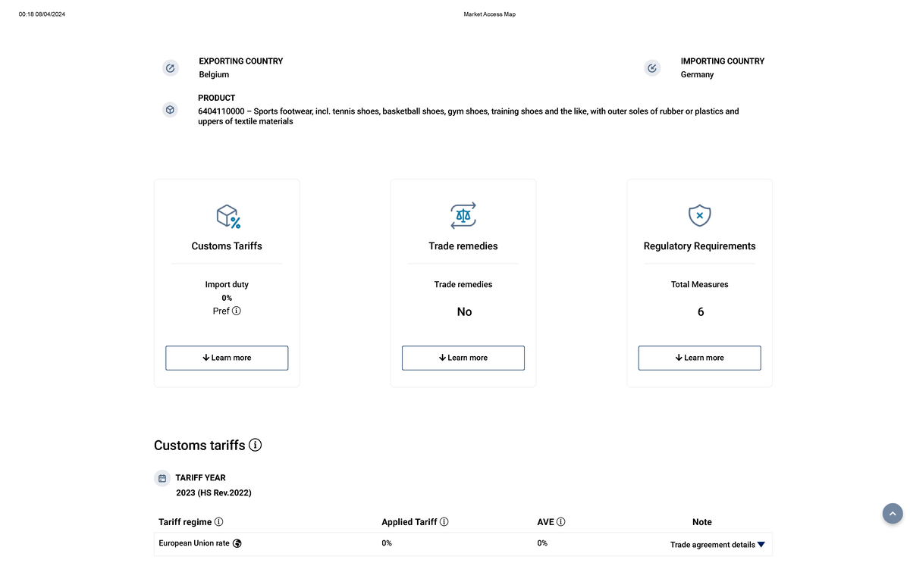Screen dimensions: 910x588
Task: Click the import arrow icon beside Importing Country
Action: pos(652,67)
